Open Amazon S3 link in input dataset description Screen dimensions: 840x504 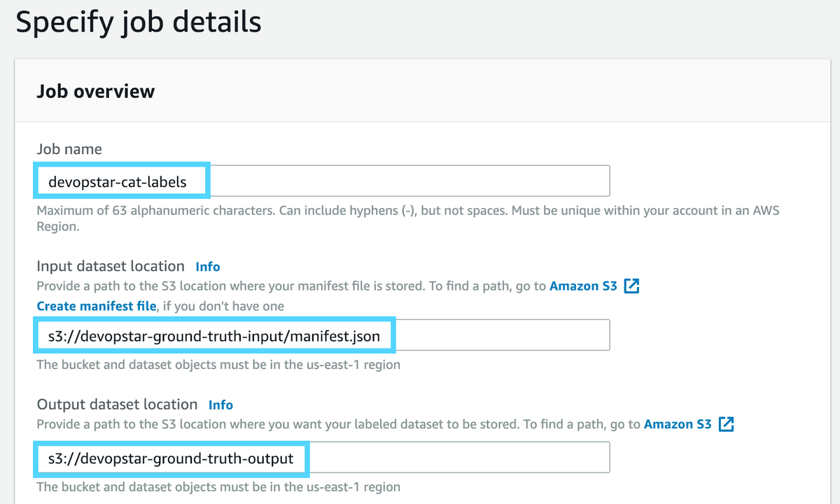[583, 286]
